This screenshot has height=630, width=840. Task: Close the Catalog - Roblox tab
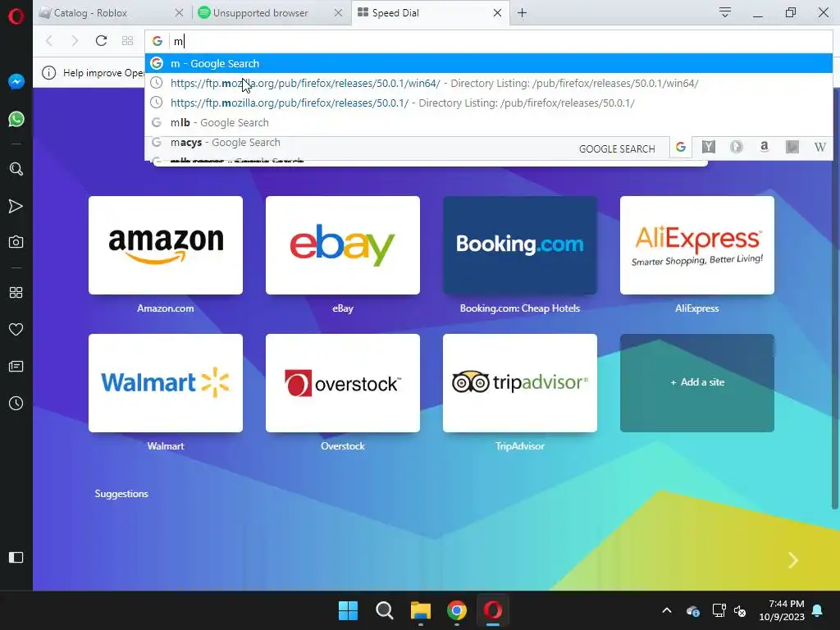(x=179, y=13)
